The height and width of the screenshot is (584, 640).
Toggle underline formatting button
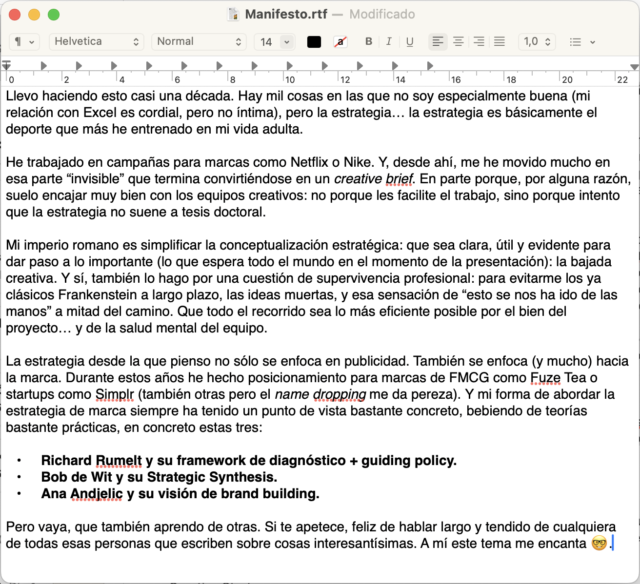pyautogui.click(x=409, y=42)
